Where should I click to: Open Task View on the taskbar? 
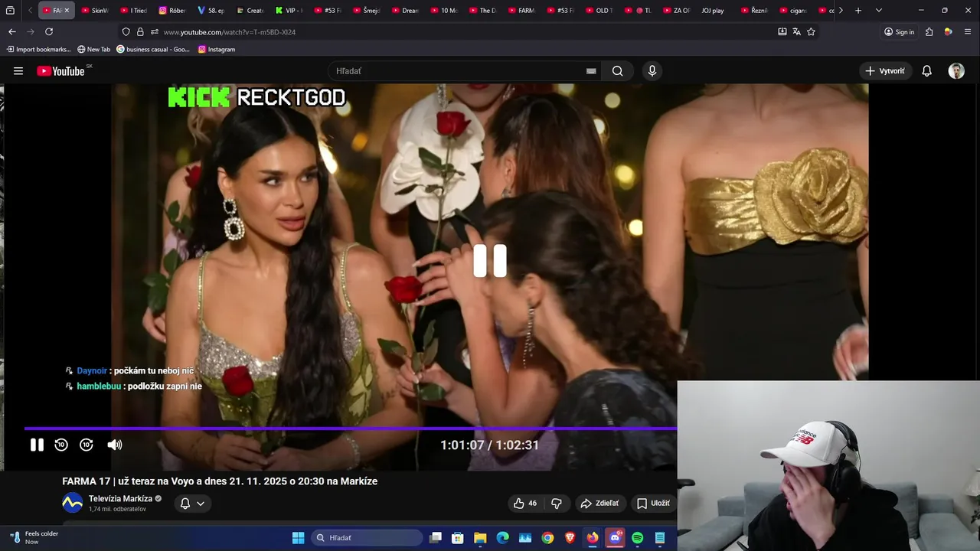pyautogui.click(x=435, y=538)
